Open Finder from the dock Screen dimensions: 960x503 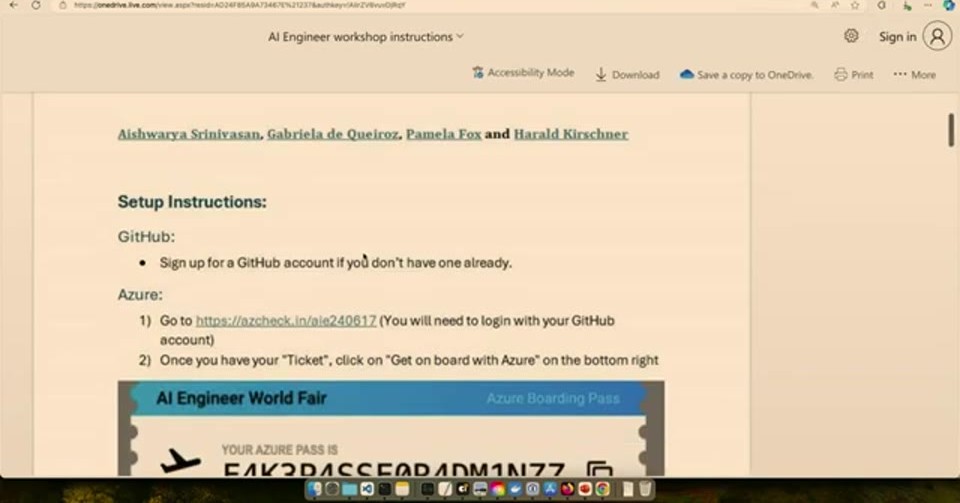coord(315,489)
